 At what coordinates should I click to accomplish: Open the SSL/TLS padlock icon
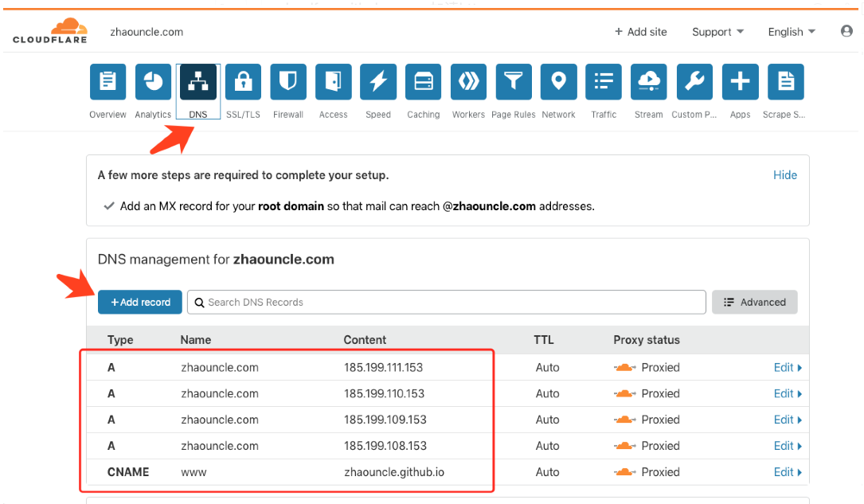pos(243,82)
